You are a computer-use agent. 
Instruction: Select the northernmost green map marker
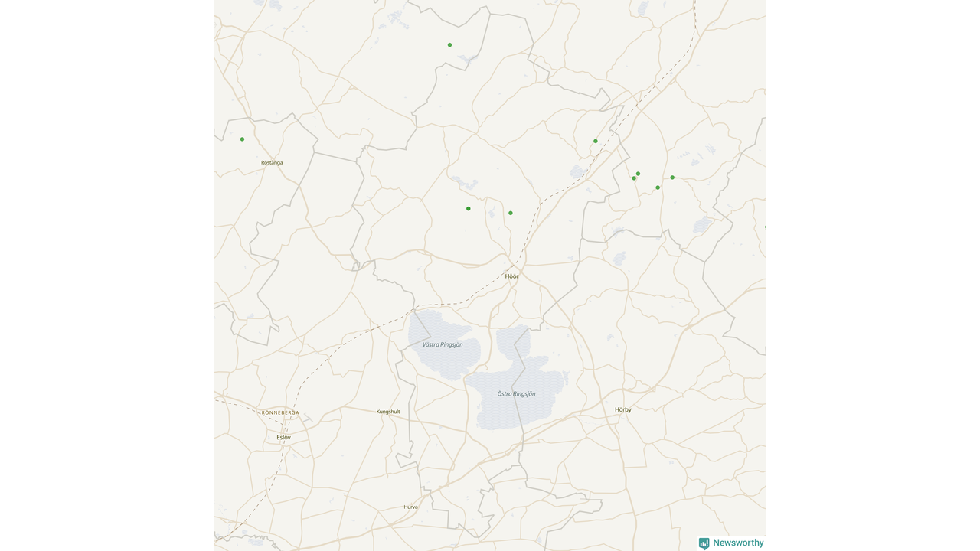tap(449, 44)
